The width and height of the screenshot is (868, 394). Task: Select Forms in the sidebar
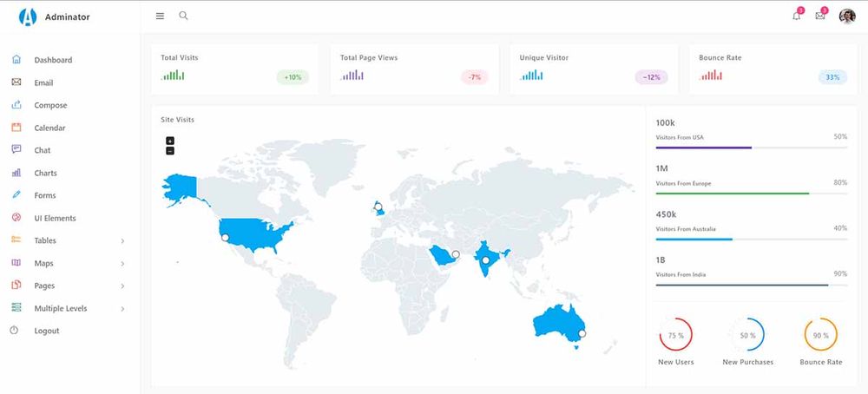point(45,195)
